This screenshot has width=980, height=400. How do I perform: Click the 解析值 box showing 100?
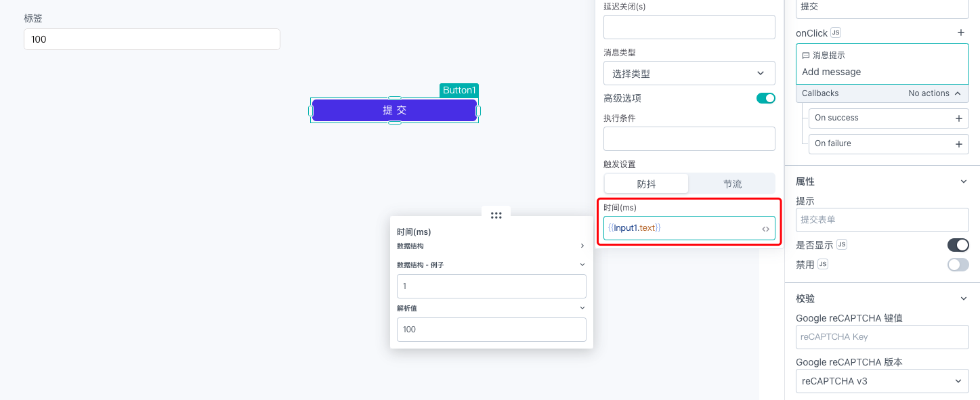[x=491, y=330]
